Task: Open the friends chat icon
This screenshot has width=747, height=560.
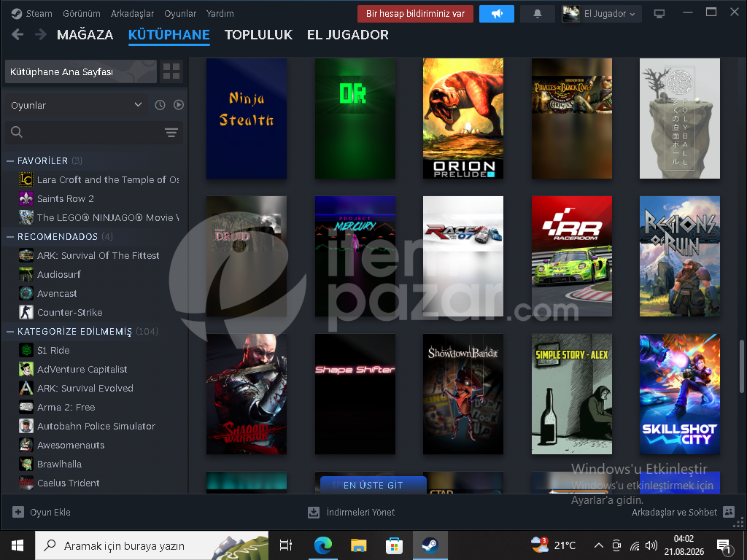Action: pyautogui.click(x=729, y=512)
